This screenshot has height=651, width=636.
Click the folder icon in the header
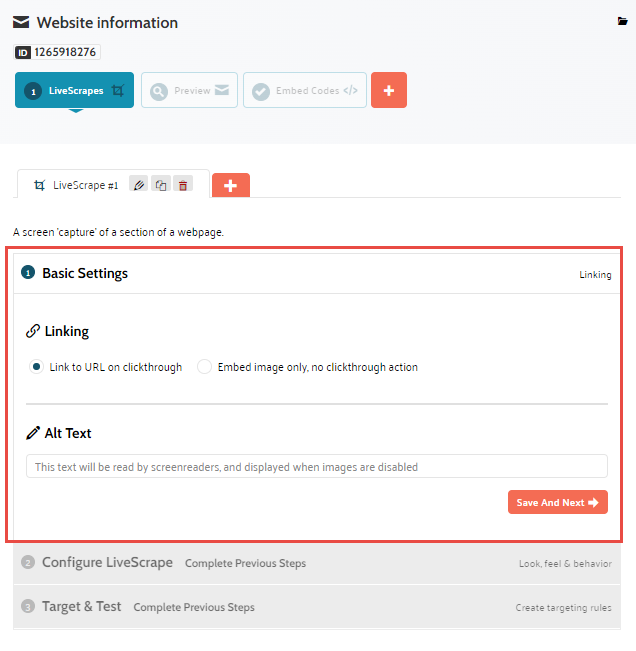(623, 21)
